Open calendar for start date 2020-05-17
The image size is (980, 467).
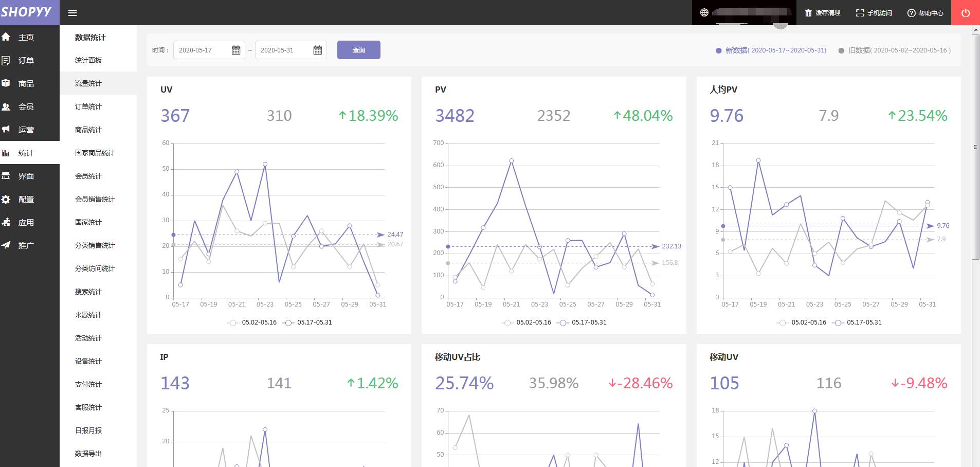coord(236,50)
